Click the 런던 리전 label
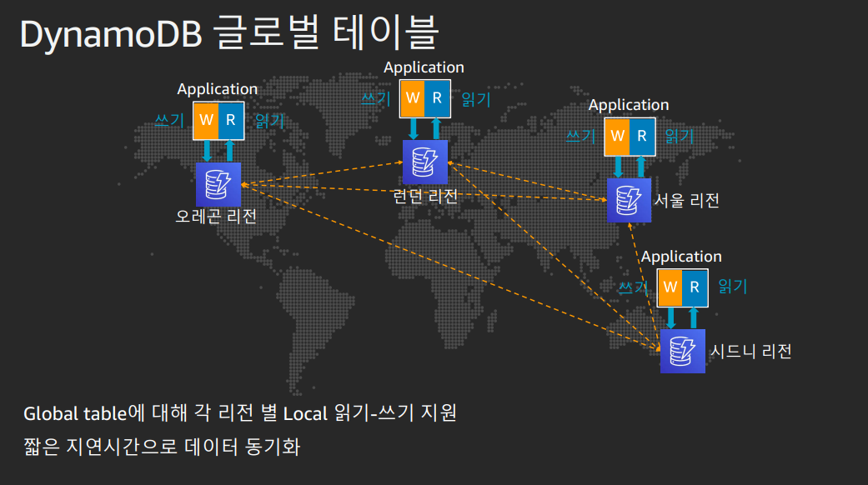Image resolution: width=868 pixels, height=485 pixels. pos(425,196)
